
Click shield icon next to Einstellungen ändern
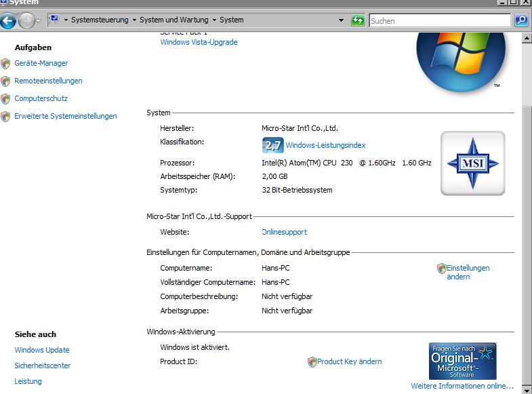441,269
